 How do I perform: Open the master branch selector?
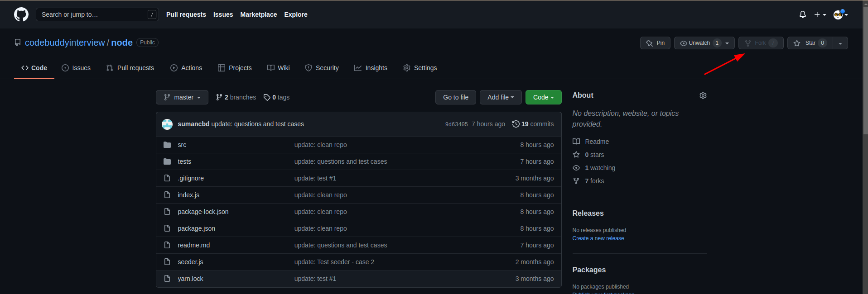pyautogui.click(x=182, y=97)
